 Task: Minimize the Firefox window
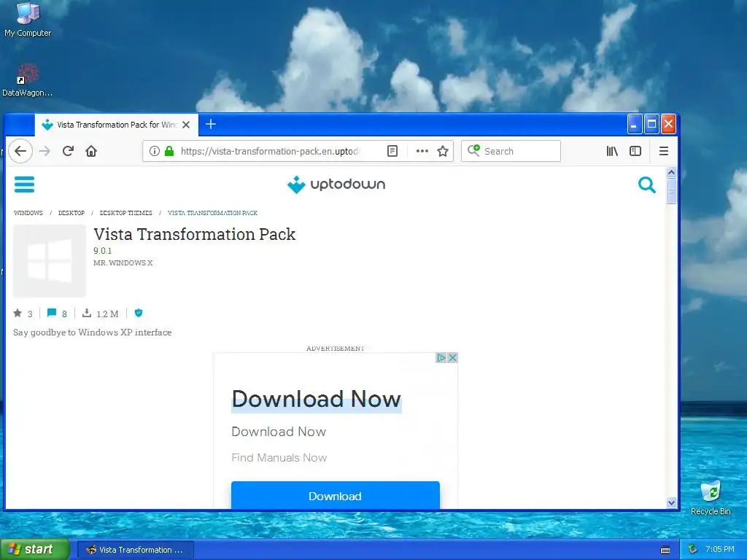[x=634, y=125]
